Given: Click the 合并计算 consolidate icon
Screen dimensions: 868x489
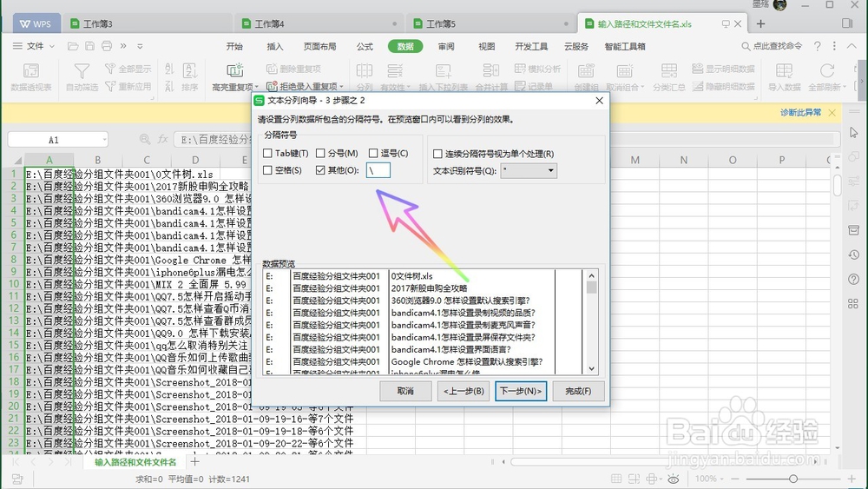Looking at the screenshot, I should coord(491,70).
